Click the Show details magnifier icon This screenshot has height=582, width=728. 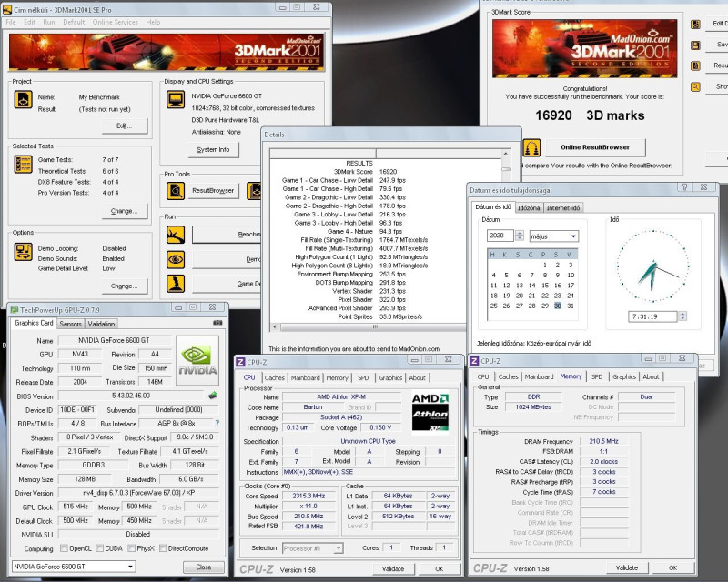pos(695,86)
